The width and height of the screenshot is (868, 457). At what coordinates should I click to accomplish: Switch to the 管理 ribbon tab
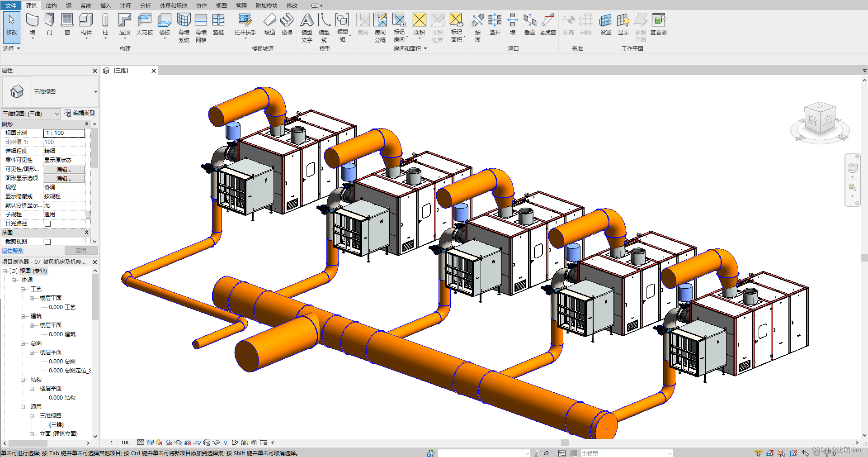tap(241, 5)
